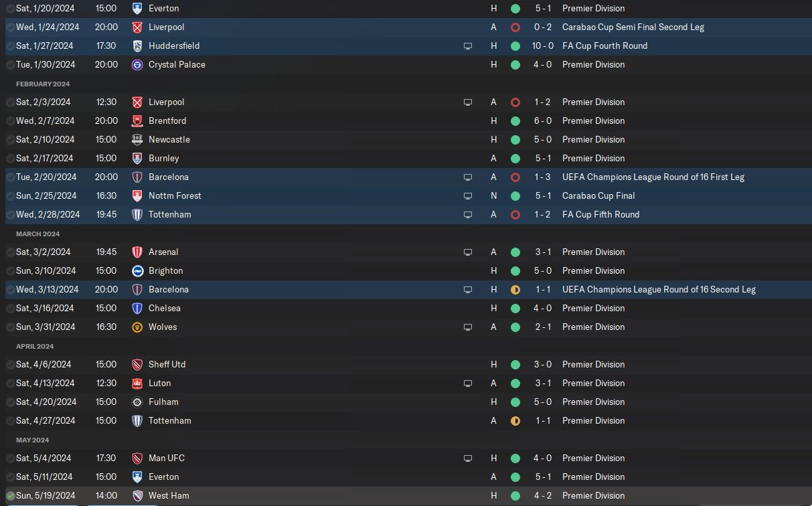The image size is (812, 506).
Task: Click the TV icon on Nottm Forest row
Action: tap(468, 196)
